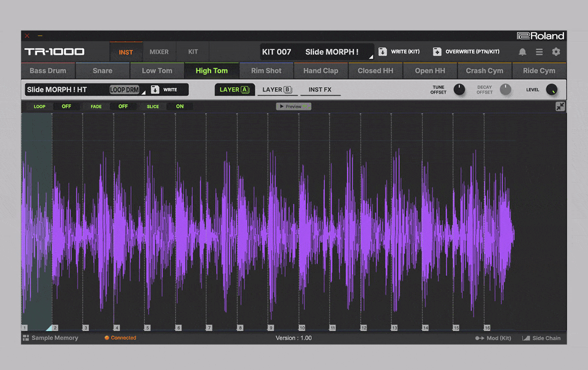
Task: Collapse the waveform view with shrink icon
Action: click(560, 106)
